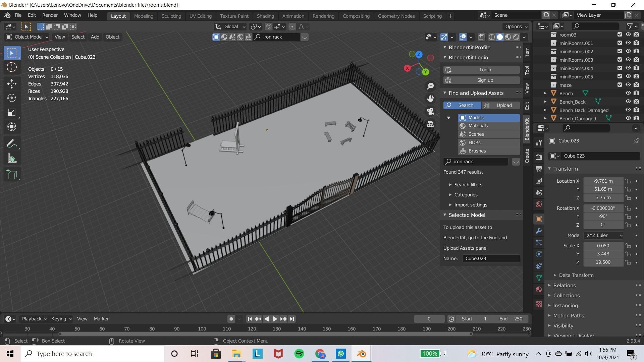Disable Bench_Back in renders camera icon
The image size is (644, 362).
(x=636, y=102)
